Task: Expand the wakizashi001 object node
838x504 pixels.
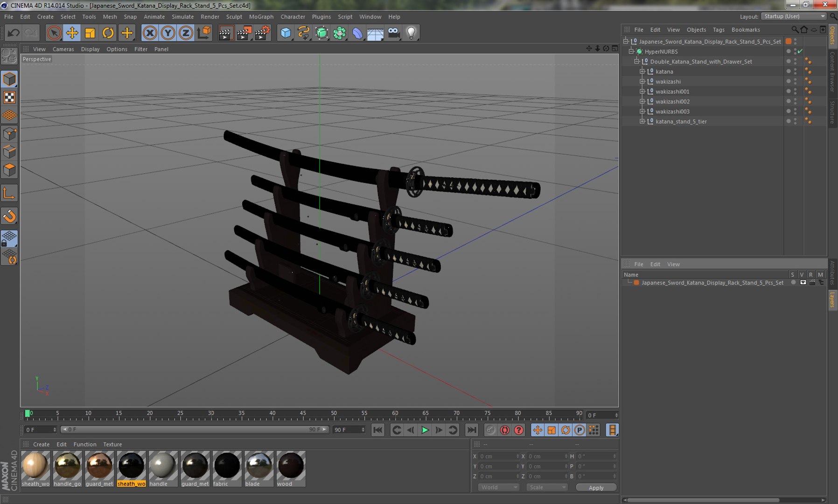Action: tap(642, 91)
